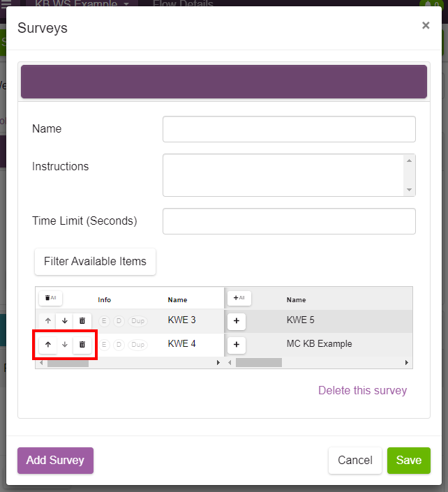448x492 pixels.
Task: Click the remove-all trash button in selected items header
Action: pyautogui.click(x=50, y=298)
